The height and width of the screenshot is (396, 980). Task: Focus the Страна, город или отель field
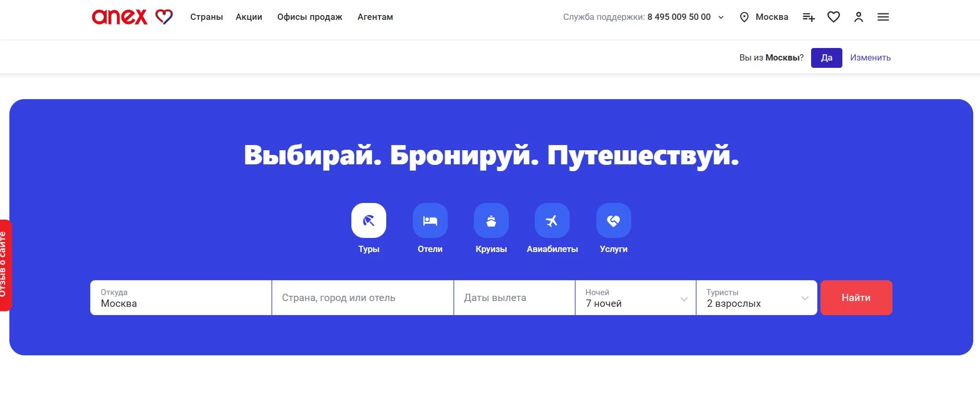coord(363,298)
